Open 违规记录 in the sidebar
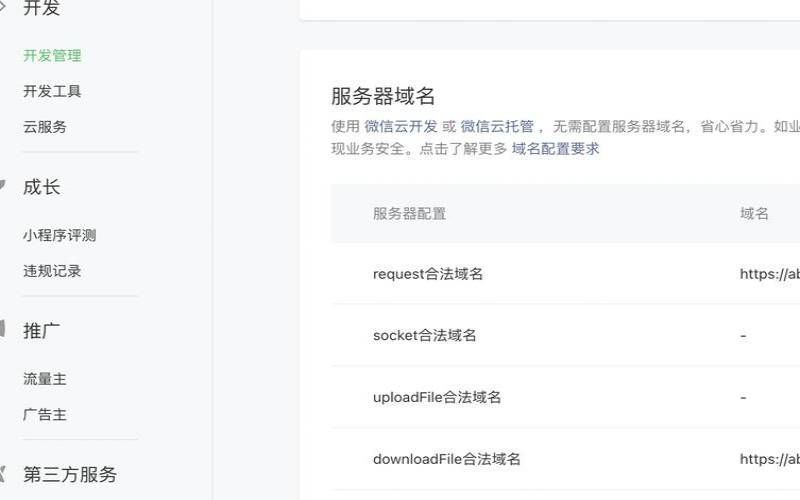The image size is (800, 500). (x=52, y=271)
